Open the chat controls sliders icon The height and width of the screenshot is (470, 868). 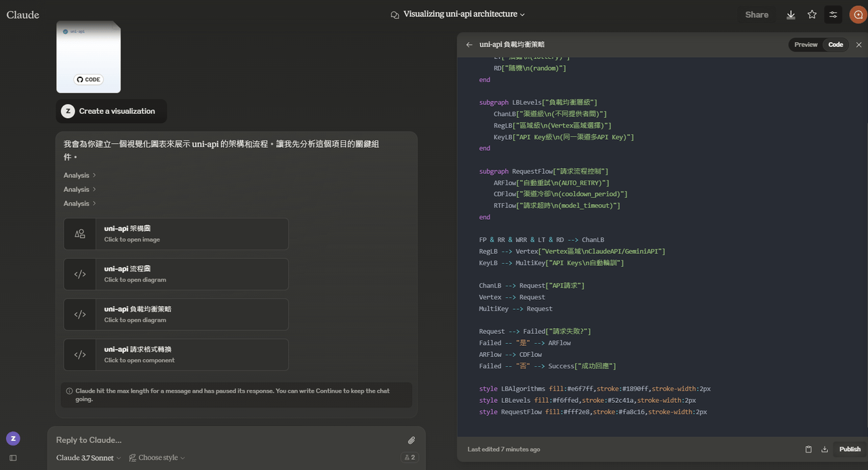[x=833, y=14]
